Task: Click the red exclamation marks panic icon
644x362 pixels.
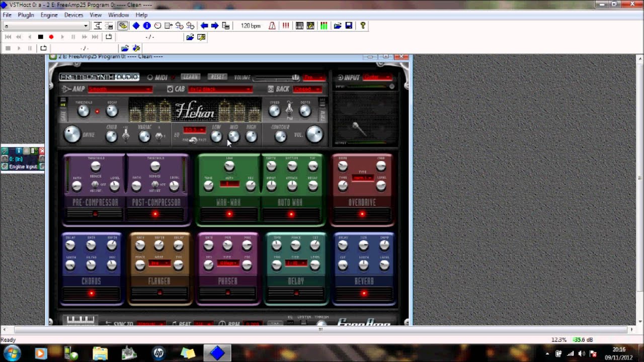Action: (x=286, y=26)
